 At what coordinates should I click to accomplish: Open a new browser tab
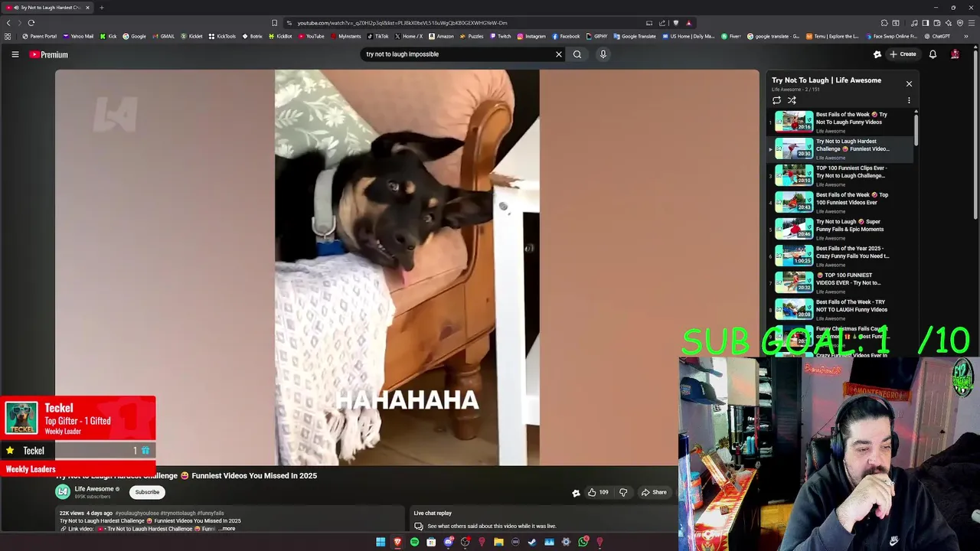(101, 8)
